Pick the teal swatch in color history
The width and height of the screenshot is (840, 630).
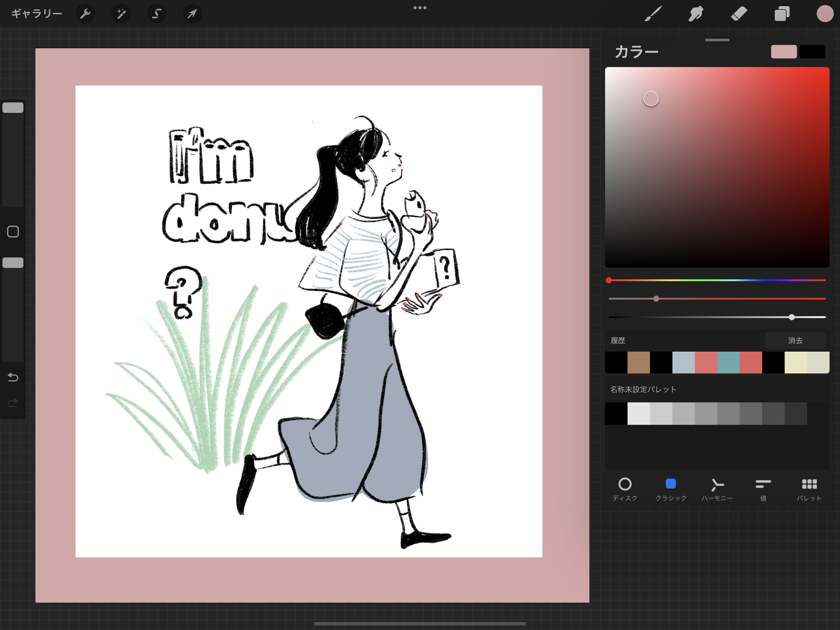click(x=728, y=362)
